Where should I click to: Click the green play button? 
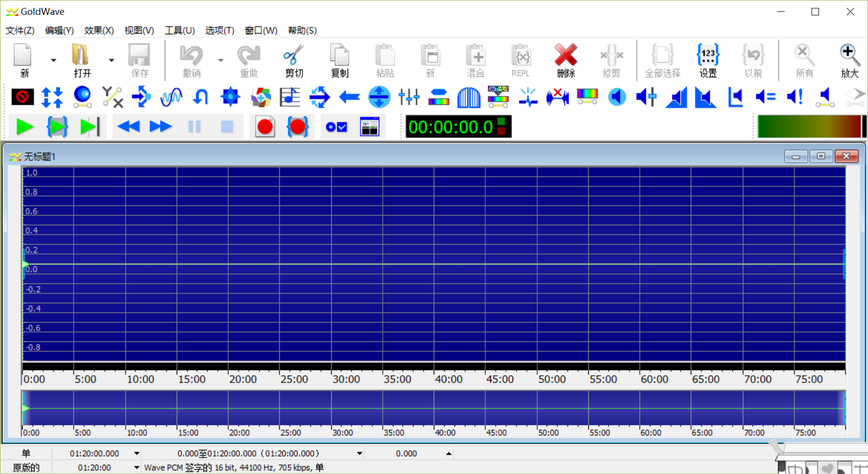tap(25, 127)
